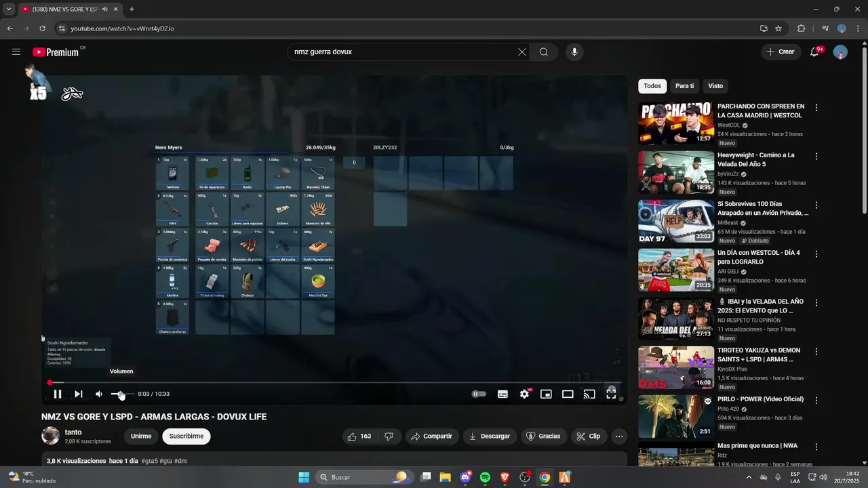Bookmark this page with the star
Screen dimensions: 868x488
(778, 28)
